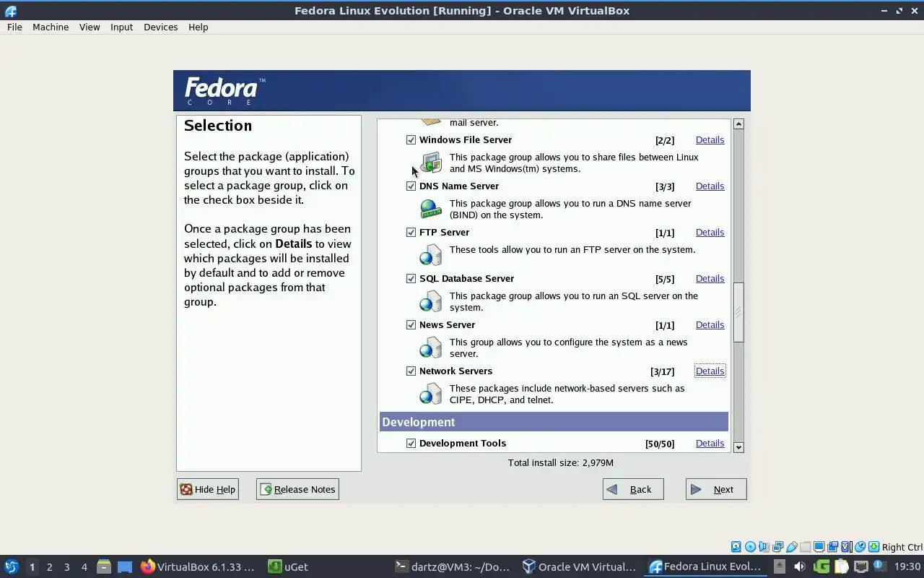Click the scrollbar up arrow

[x=738, y=124]
